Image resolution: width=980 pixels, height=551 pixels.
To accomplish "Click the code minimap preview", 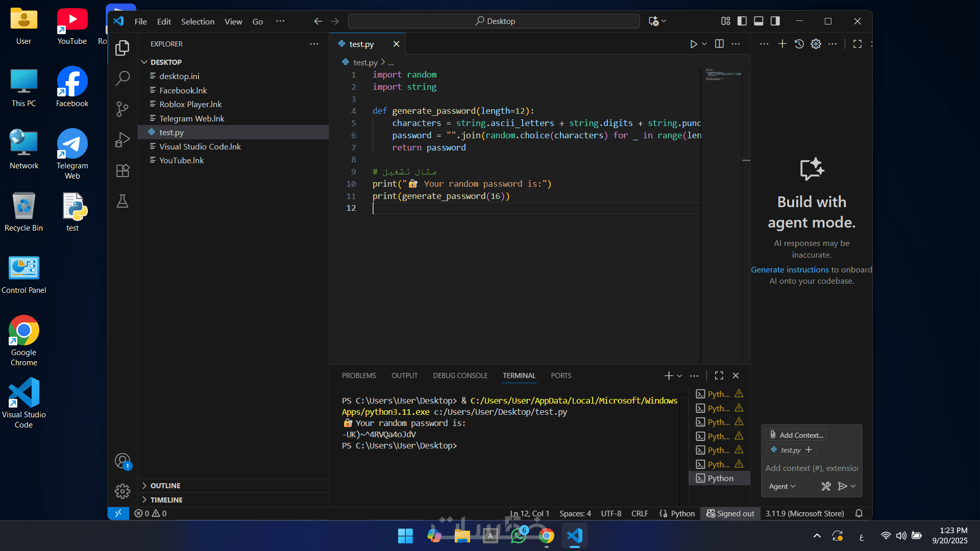I will 723,75.
